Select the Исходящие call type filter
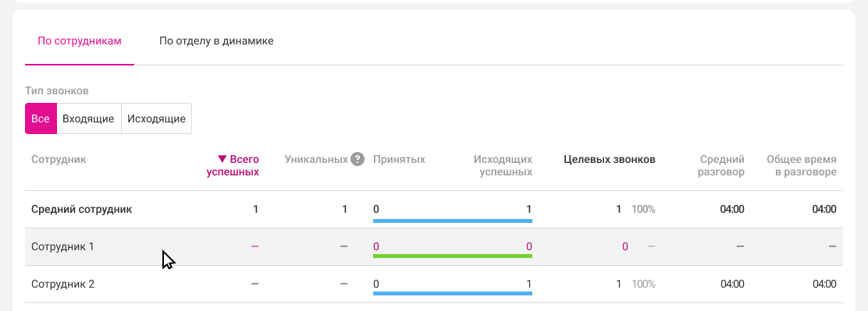868x311 pixels. pyautogui.click(x=157, y=118)
